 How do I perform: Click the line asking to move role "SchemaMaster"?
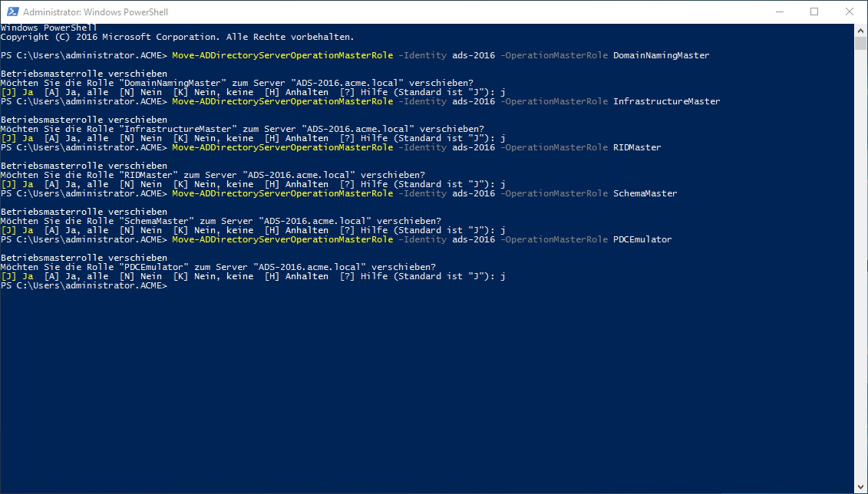pyautogui.click(x=221, y=221)
